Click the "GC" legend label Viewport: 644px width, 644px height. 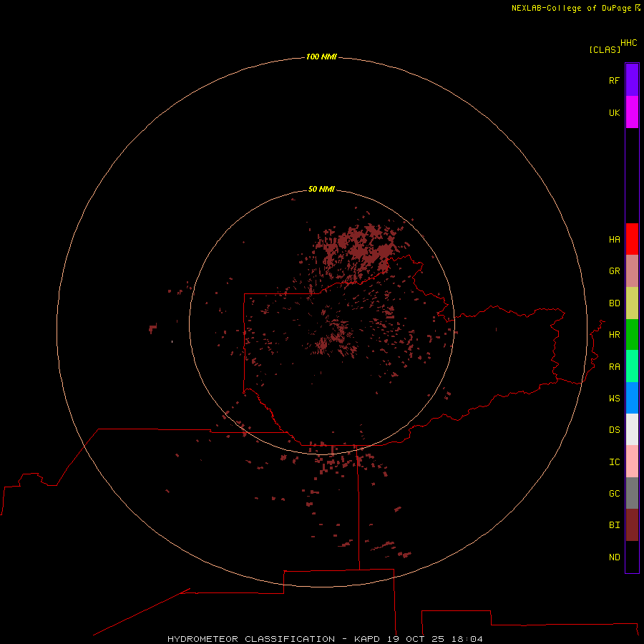coord(614,494)
